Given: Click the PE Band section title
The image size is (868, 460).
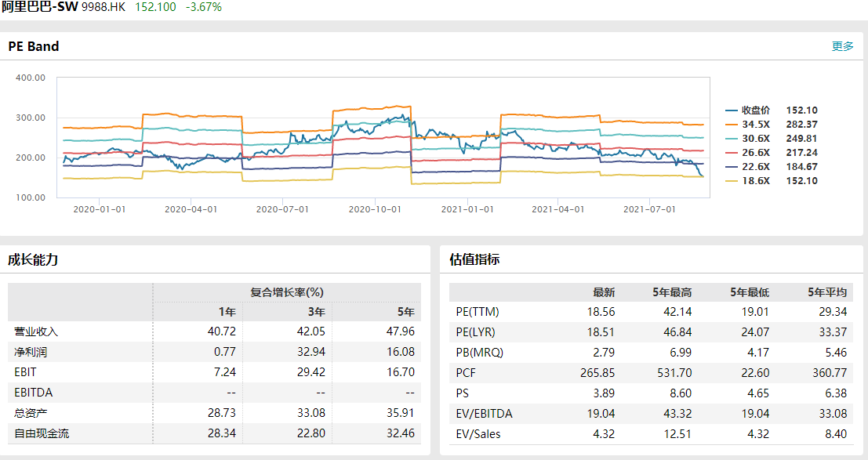Looking at the screenshot, I should 34,46.
